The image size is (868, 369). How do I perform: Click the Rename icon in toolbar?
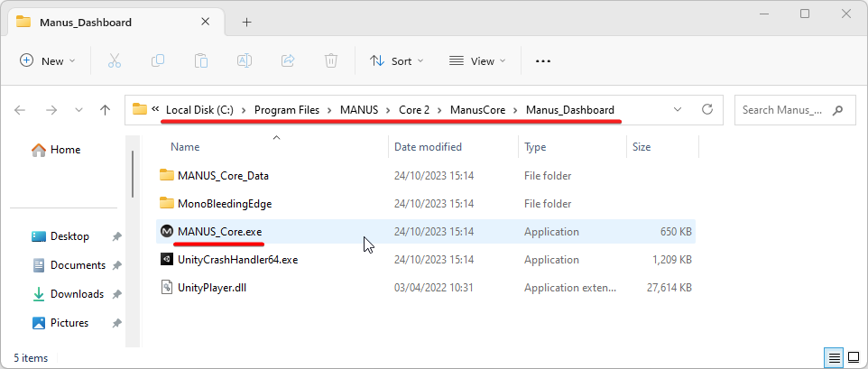coord(244,60)
